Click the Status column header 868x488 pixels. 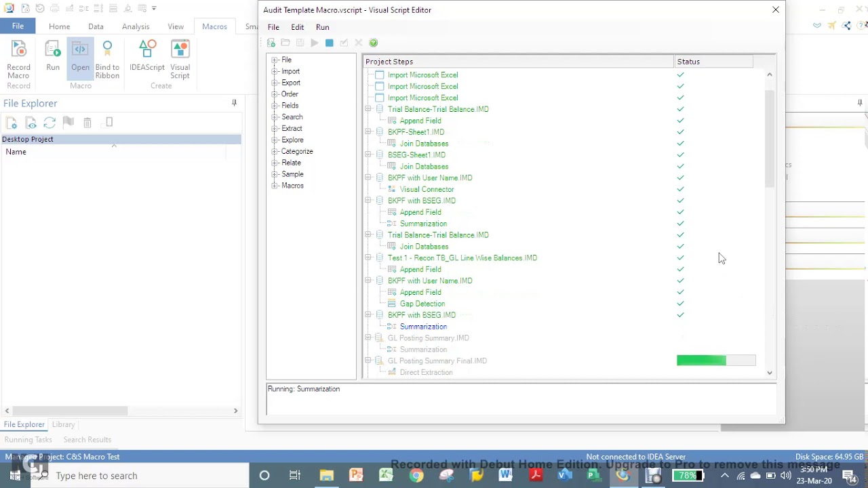[x=713, y=62]
